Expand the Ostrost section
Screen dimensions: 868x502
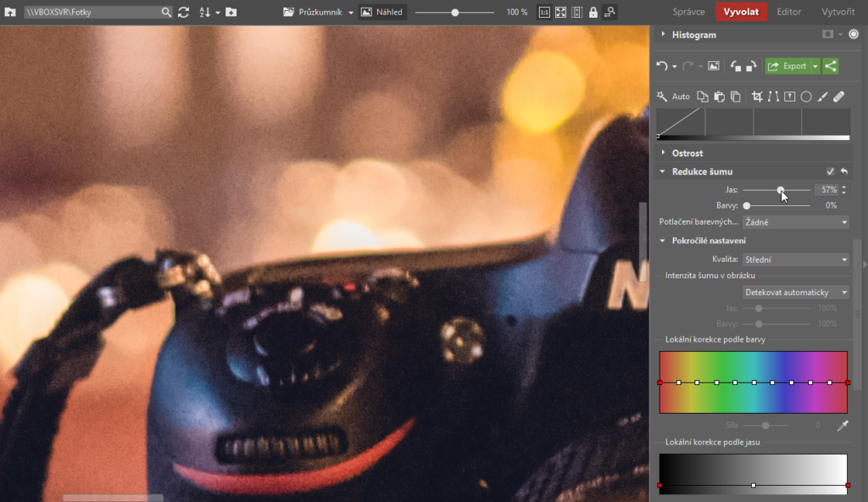663,153
